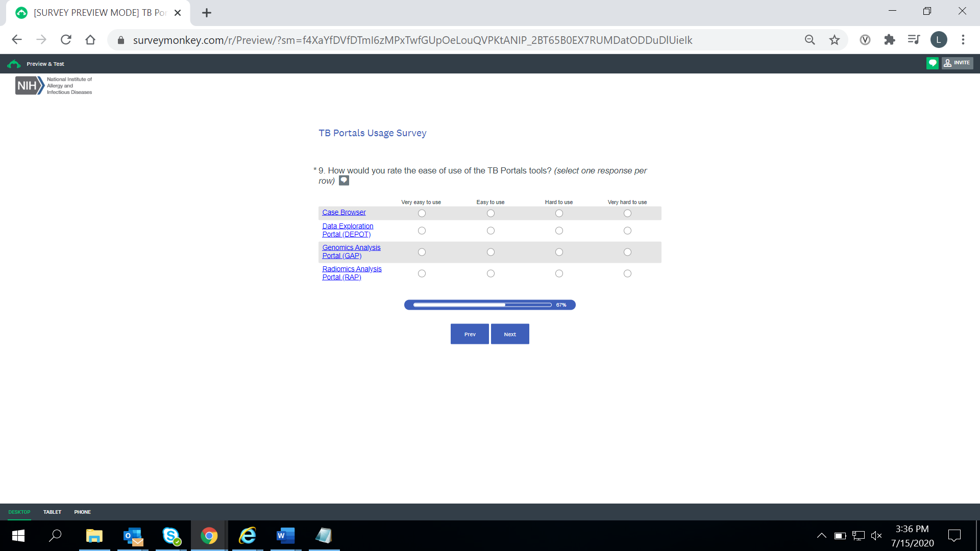Reload the survey page
The width and height of the screenshot is (980, 551).
66,40
